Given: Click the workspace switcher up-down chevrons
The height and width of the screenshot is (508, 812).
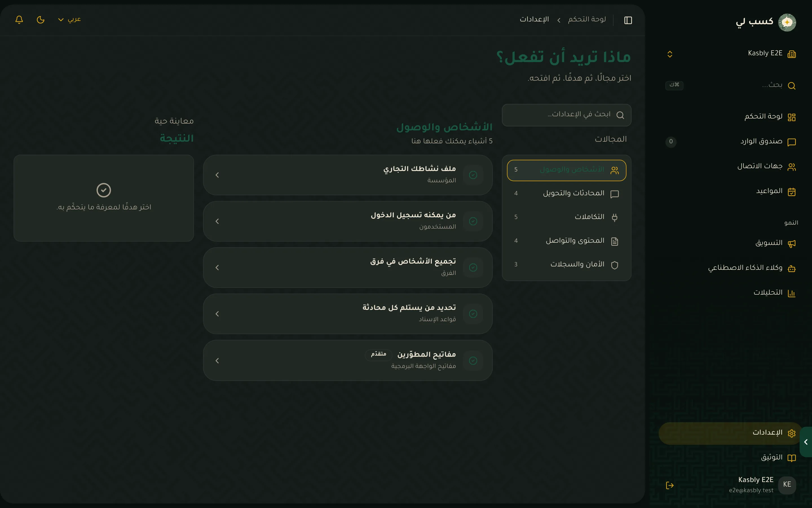Looking at the screenshot, I should point(670,54).
